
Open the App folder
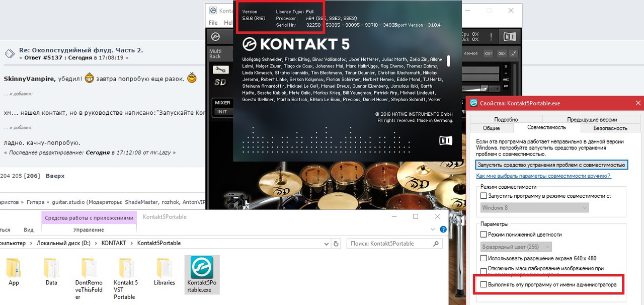click(14, 272)
